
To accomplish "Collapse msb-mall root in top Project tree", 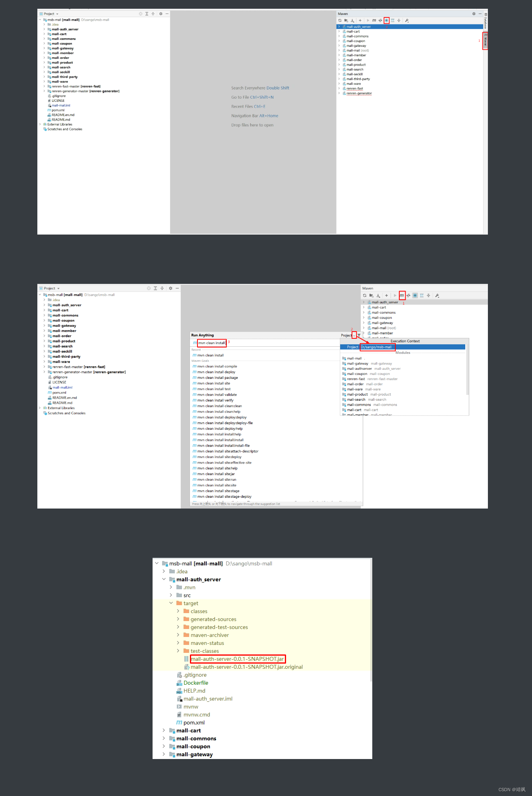I will [40, 19].
